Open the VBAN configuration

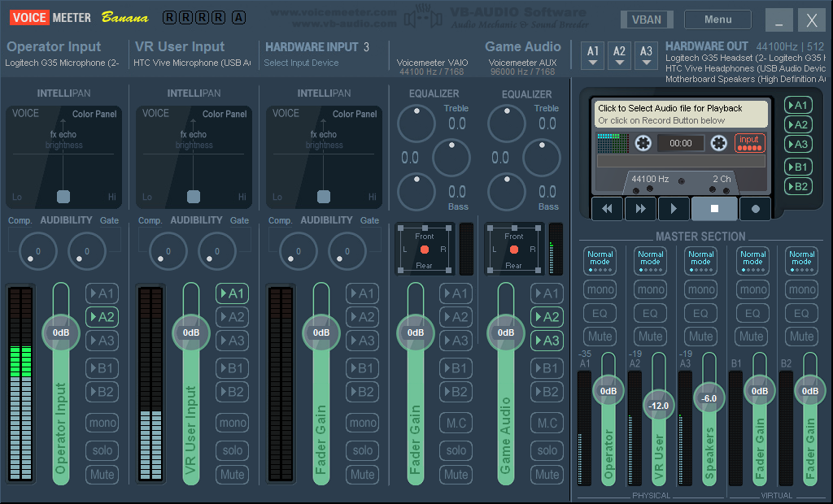[x=647, y=20]
